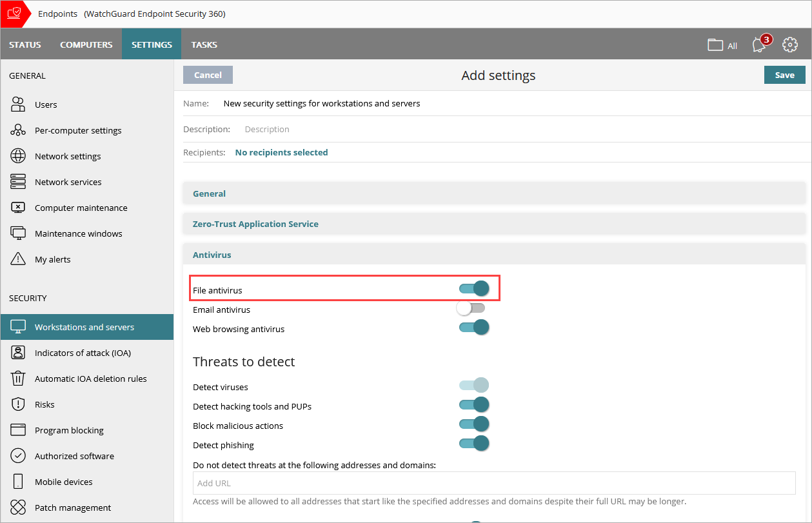
Task: Click the gear settings icon
Action: tap(790, 44)
